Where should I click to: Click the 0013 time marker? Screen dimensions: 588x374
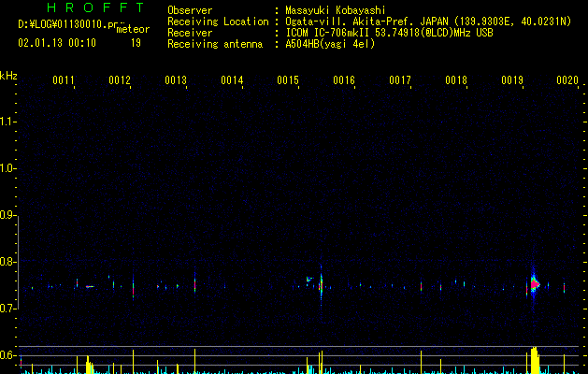click(176, 79)
